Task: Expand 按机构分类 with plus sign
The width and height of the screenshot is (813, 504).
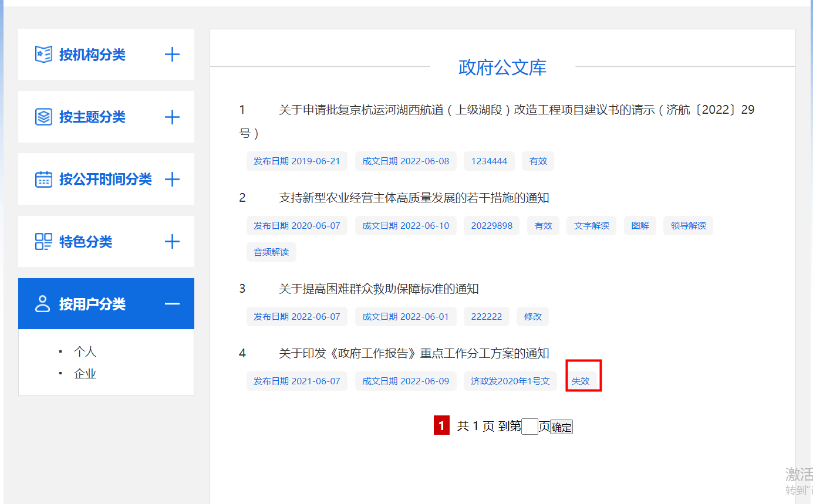Action: click(172, 55)
